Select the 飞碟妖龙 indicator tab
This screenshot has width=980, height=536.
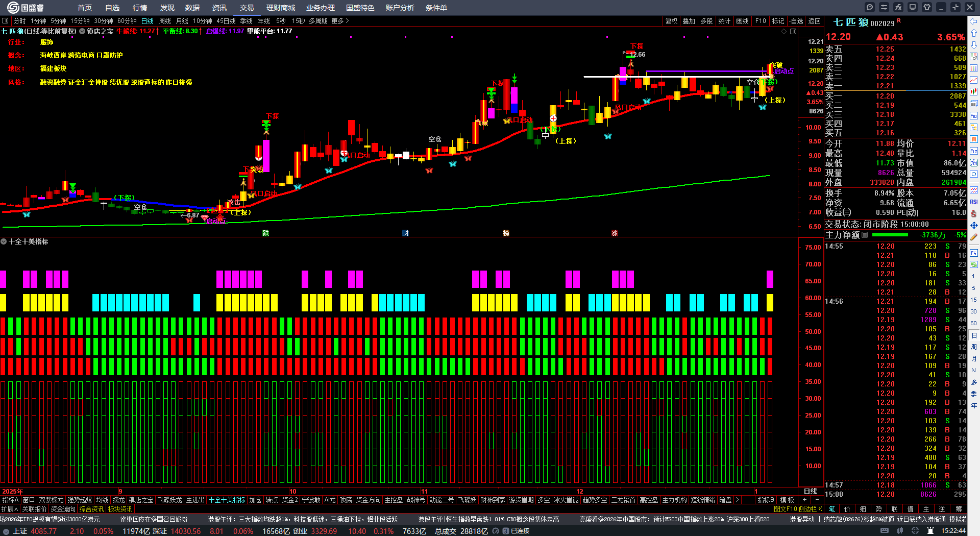coord(170,500)
